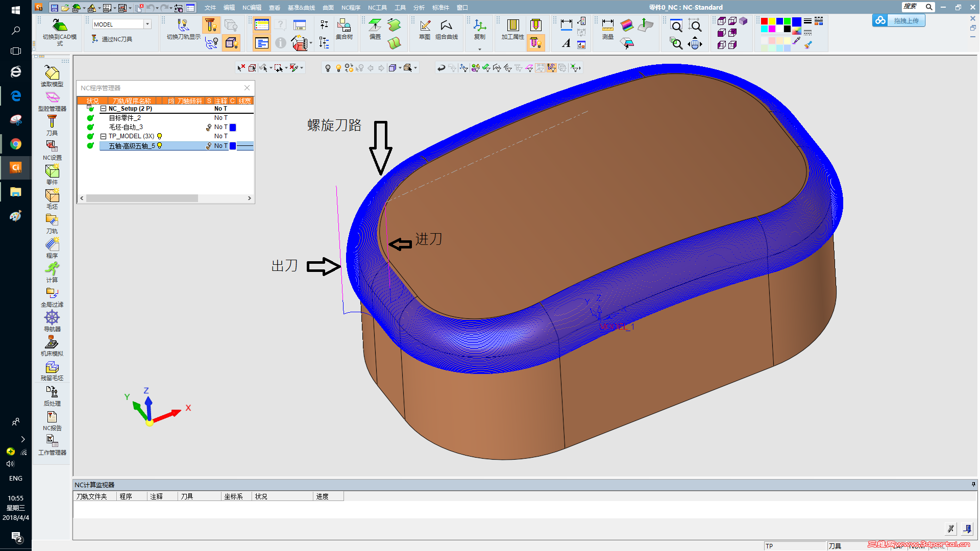
Task: Toggle light bulb on TP_MODEL (3X) row
Action: point(160,136)
